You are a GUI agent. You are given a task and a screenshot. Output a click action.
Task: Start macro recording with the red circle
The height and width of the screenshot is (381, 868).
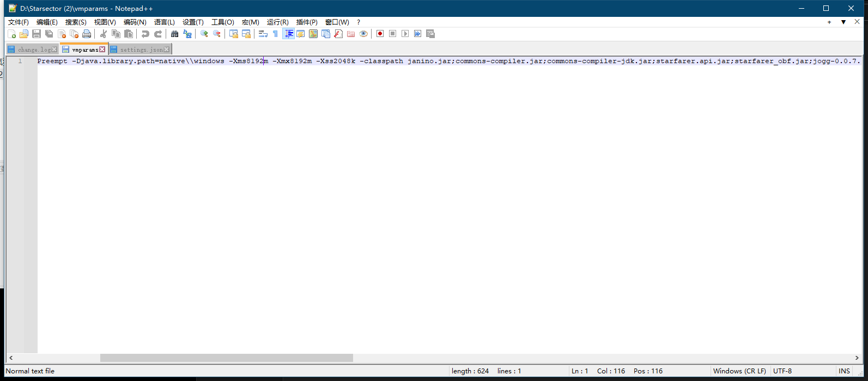[380, 34]
